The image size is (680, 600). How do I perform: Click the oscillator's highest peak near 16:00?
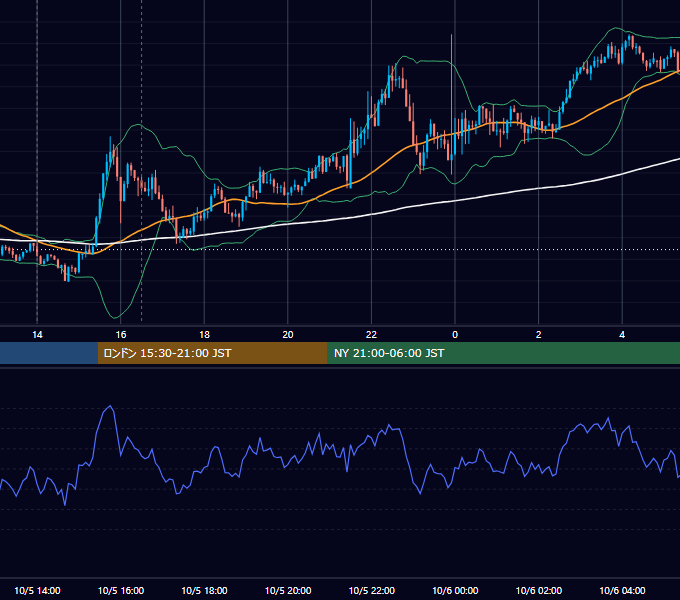coord(111,406)
